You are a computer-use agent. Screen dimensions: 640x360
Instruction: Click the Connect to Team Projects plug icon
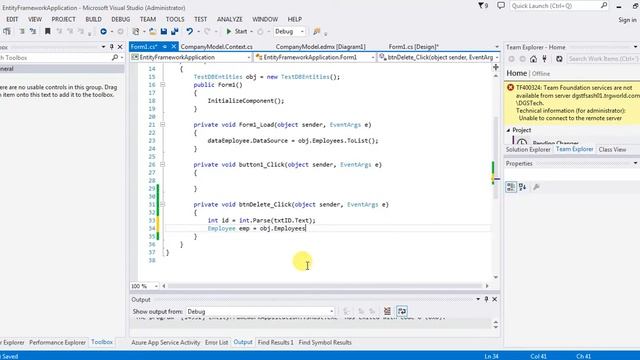click(x=544, y=59)
